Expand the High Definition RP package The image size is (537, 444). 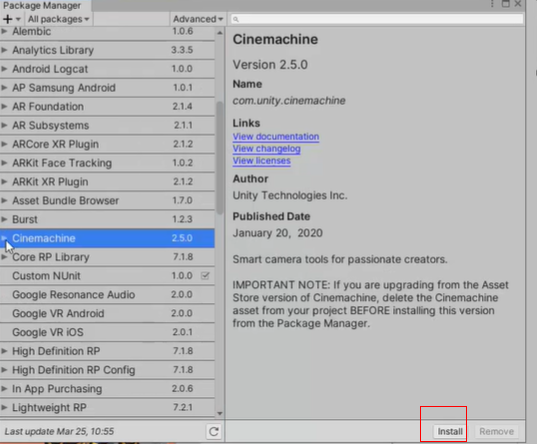click(4, 351)
